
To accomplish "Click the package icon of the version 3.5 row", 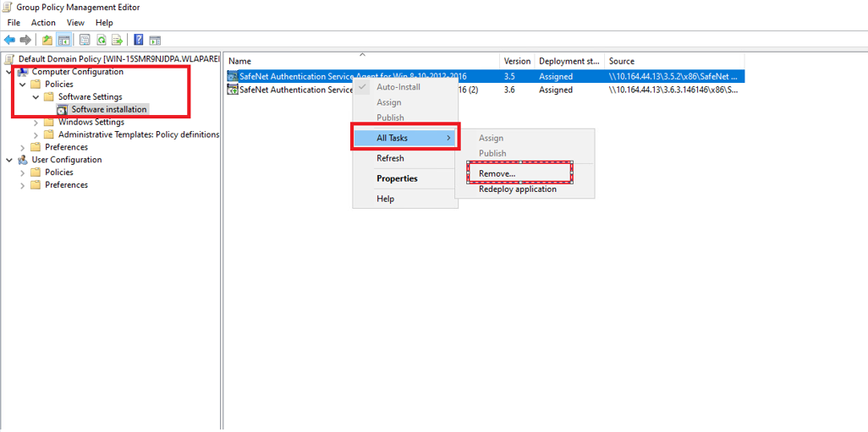I will (233, 76).
